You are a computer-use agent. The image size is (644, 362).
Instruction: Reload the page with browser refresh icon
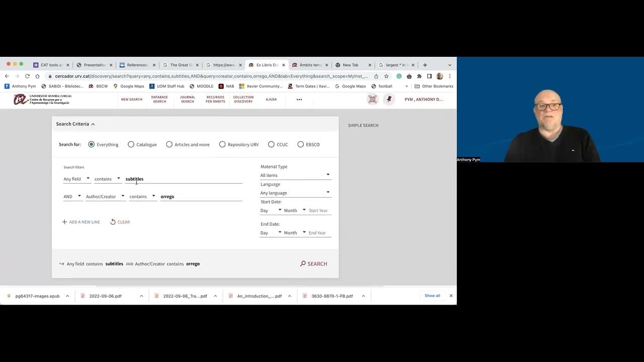pyautogui.click(x=27, y=76)
